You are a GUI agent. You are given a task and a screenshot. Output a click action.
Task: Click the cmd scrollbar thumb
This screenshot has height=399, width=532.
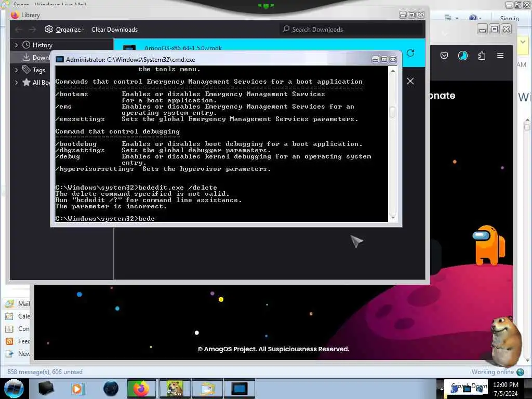tap(393, 112)
